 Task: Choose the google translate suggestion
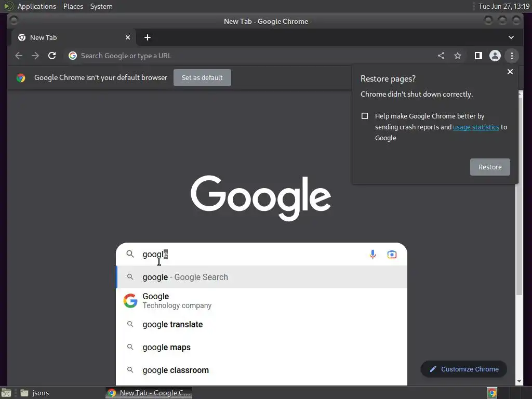(261, 324)
